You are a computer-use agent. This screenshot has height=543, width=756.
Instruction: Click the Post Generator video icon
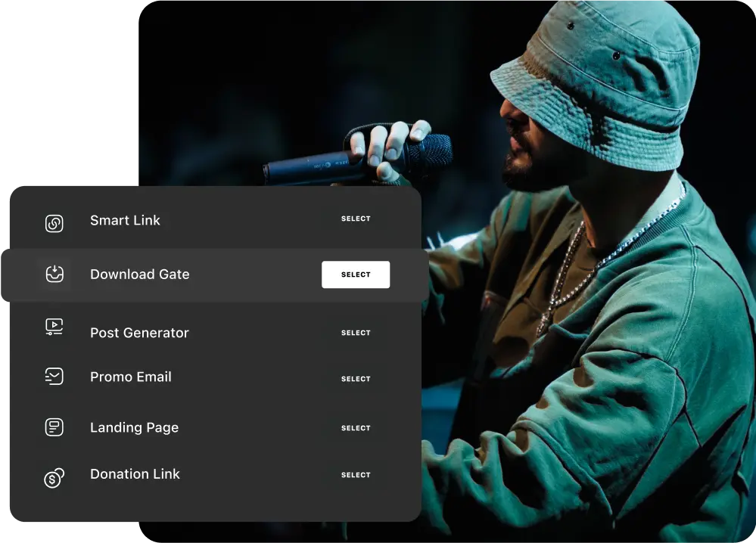click(54, 327)
